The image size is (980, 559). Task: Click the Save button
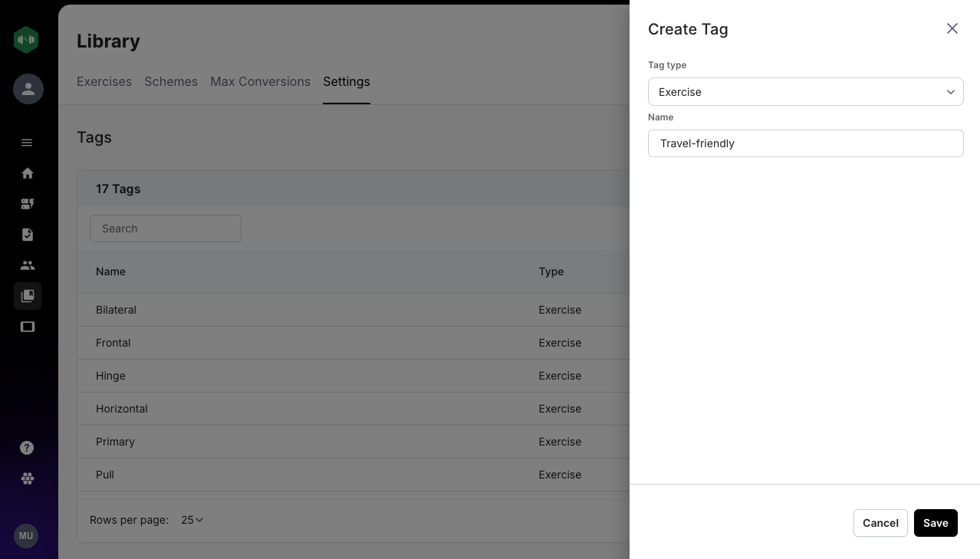(936, 523)
